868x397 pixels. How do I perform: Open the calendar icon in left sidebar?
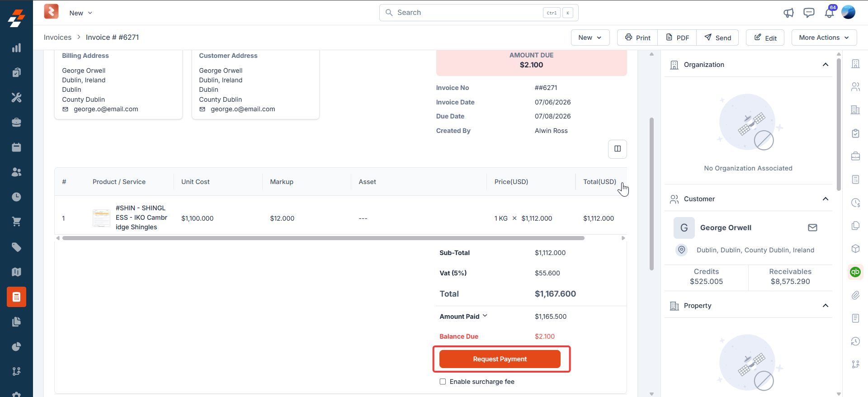(x=16, y=147)
